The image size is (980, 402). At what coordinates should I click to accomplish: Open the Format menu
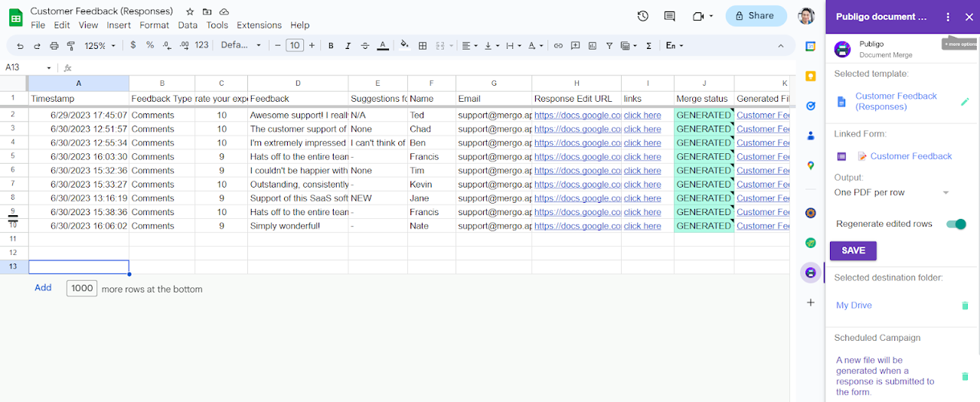154,25
